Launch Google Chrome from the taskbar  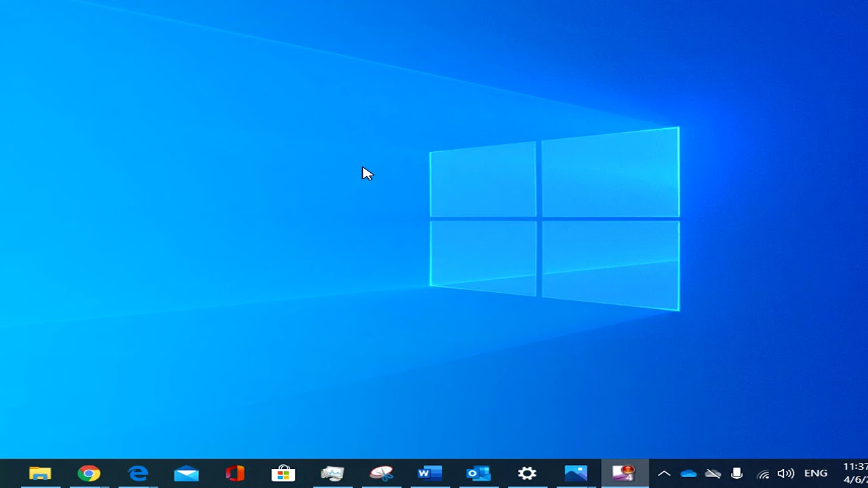[x=89, y=473]
